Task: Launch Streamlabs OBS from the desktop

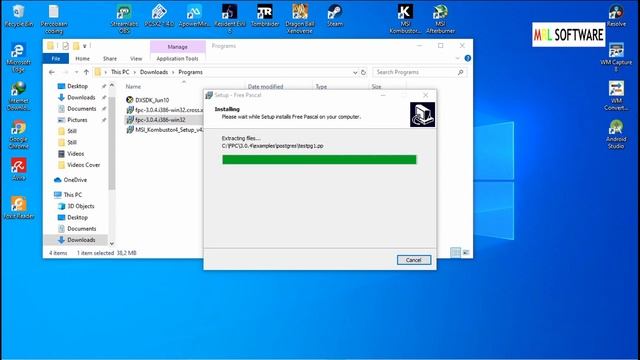Action: 124,18
